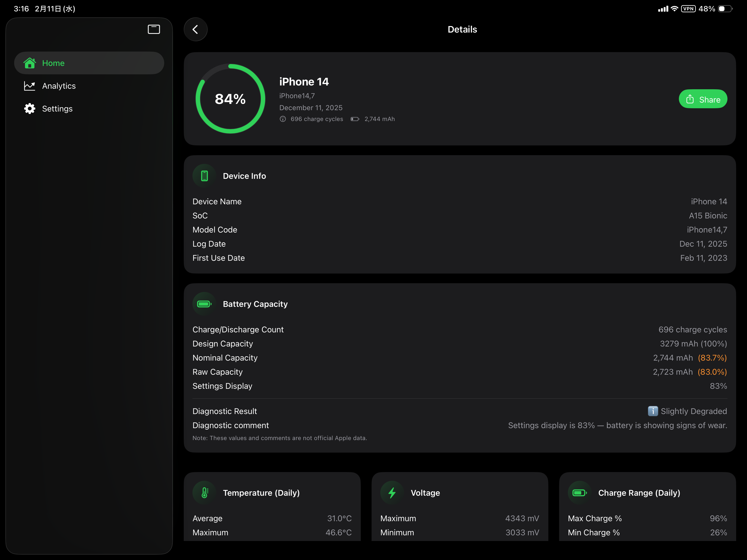Viewport: 747px width, 560px height.
Task: Toggle the sidebar panel icon
Action: click(154, 29)
